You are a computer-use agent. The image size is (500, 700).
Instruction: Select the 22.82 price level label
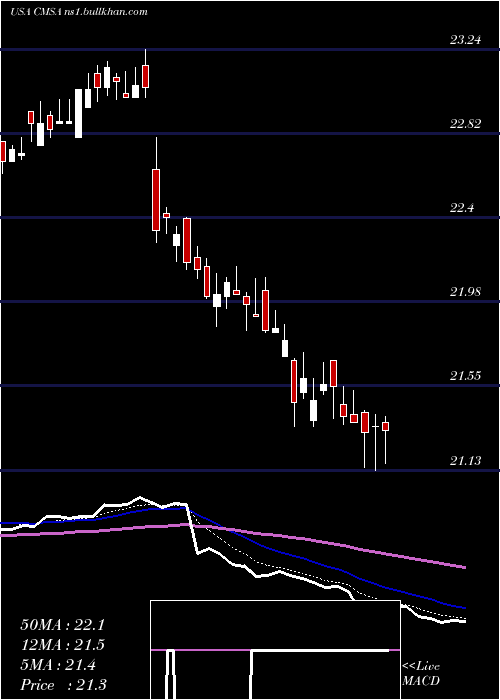(x=465, y=124)
